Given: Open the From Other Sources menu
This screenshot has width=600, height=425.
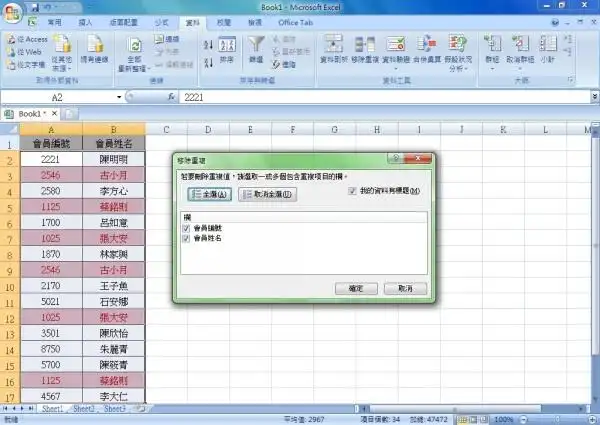Looking at the screenshot, I should click(62, 53).
